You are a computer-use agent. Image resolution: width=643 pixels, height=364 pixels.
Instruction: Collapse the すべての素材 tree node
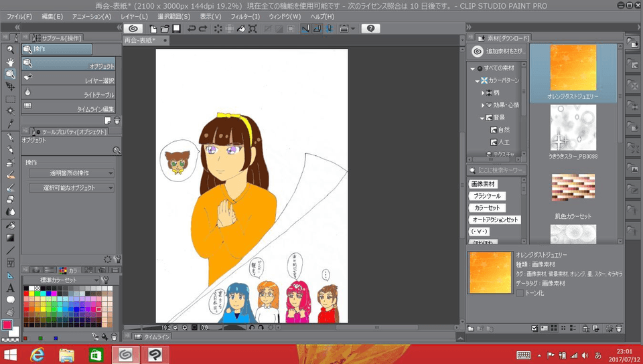pos(472,69)
